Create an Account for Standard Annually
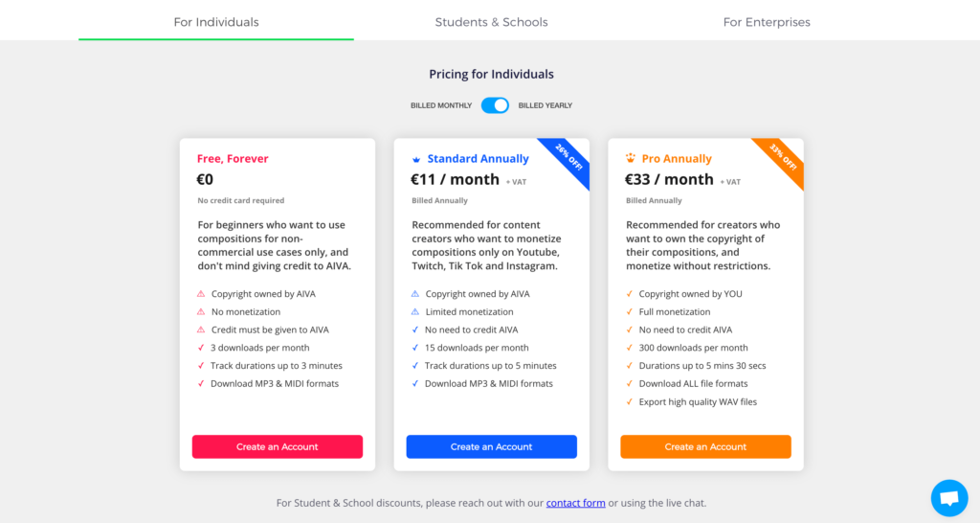The width and height of the screenshot is (980, 523). pos(491,446)
